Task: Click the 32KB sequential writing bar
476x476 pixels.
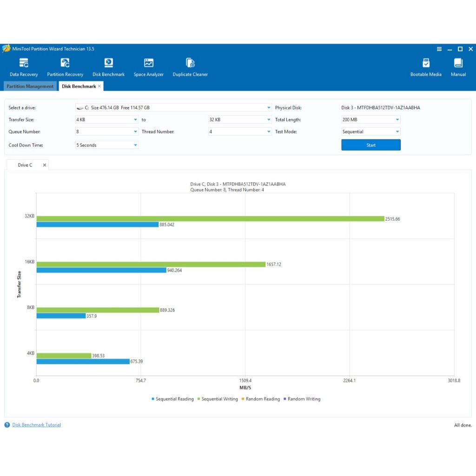Action: click(210, 218)
